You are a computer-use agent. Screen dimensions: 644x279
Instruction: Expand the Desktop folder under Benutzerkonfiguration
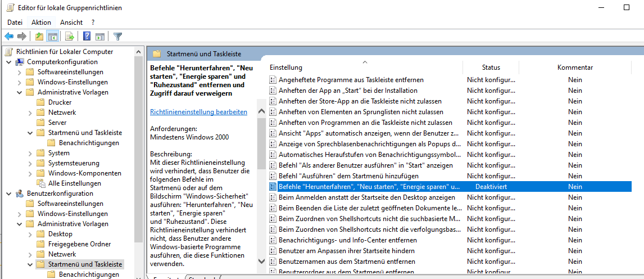(x=30, y=234)
